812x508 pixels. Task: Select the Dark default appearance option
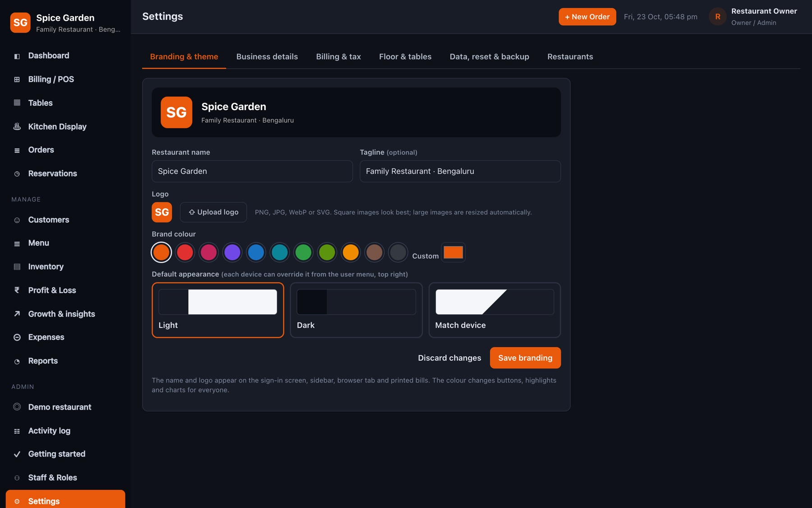[356, 310]
